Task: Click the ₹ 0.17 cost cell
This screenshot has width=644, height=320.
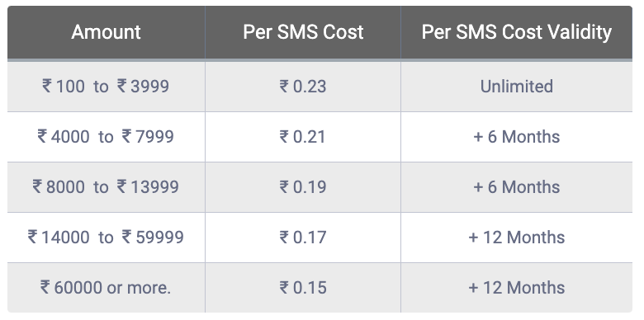Action: point(303,238)
